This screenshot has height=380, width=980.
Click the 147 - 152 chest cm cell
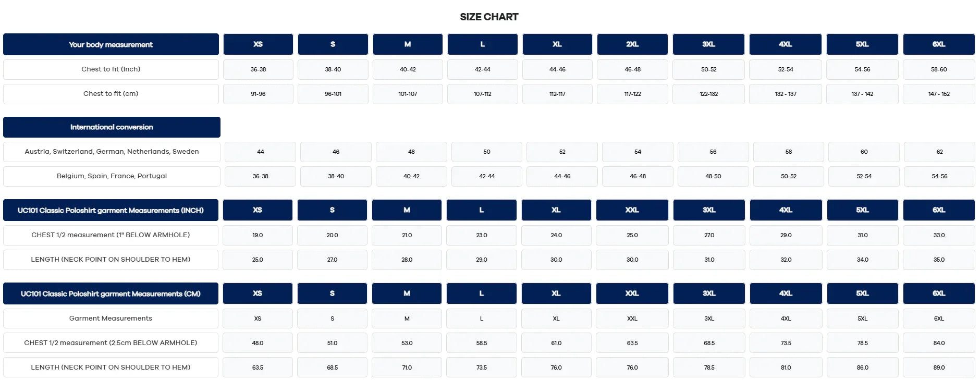pos(939,94)
